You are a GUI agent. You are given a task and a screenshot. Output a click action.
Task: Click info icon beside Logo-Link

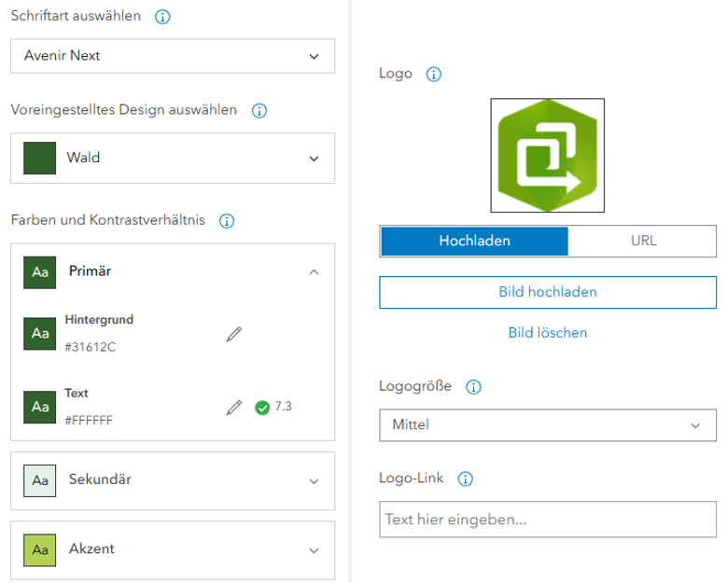465,479
